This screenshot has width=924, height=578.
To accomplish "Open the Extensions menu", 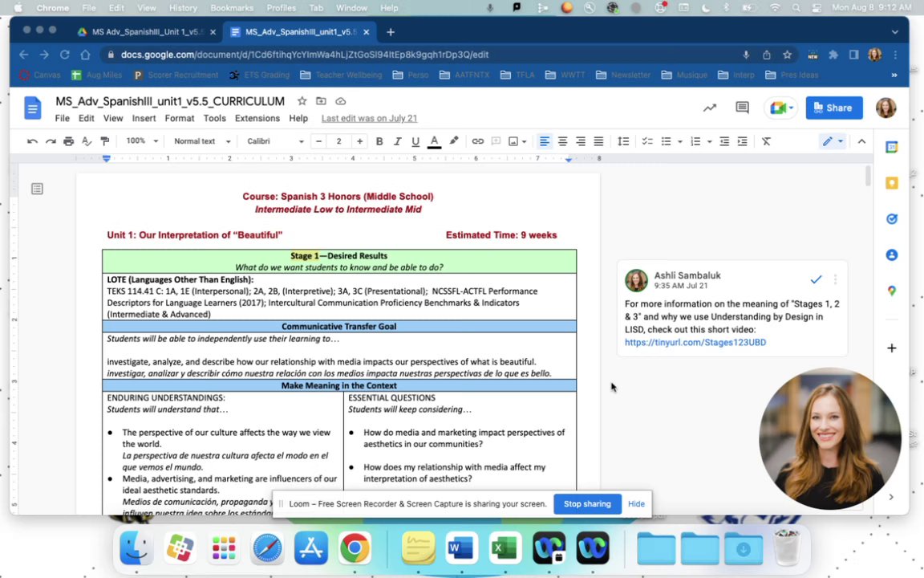I will [257, 119].
